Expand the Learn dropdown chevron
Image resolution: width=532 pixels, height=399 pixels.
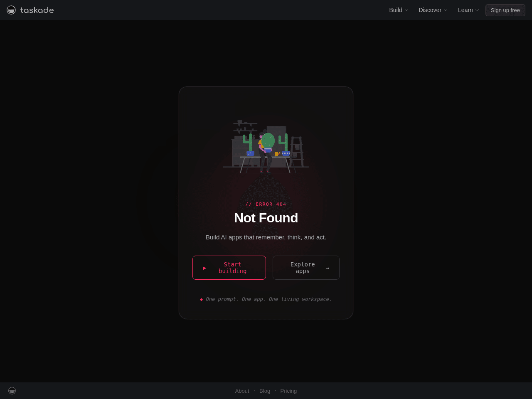[477, 10]
